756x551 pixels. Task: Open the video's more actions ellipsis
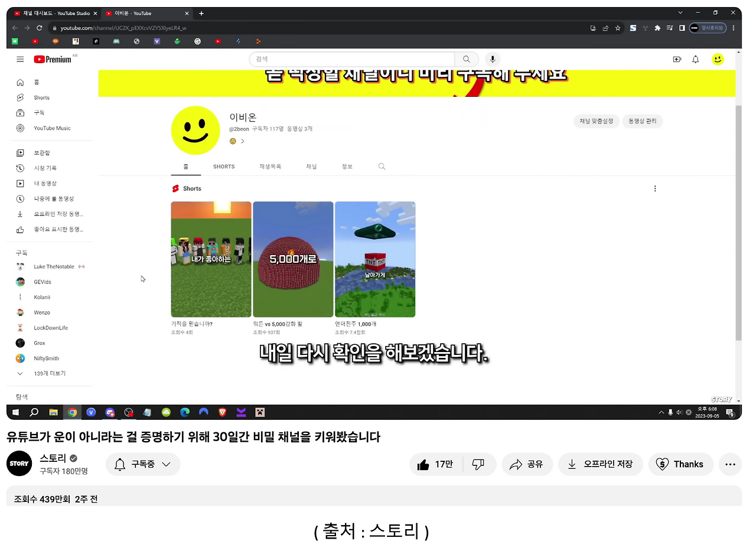(x=730, y=464)
